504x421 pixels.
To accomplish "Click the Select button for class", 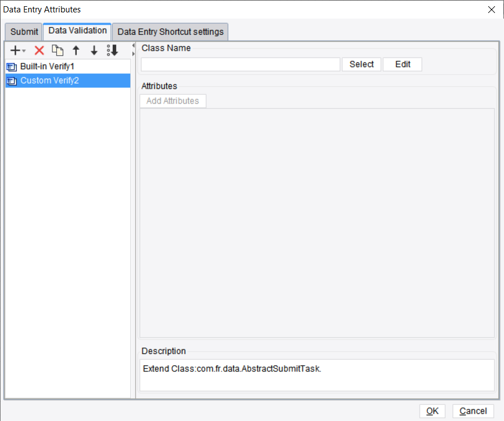I will pyautogui.click(x=361, y=64).
